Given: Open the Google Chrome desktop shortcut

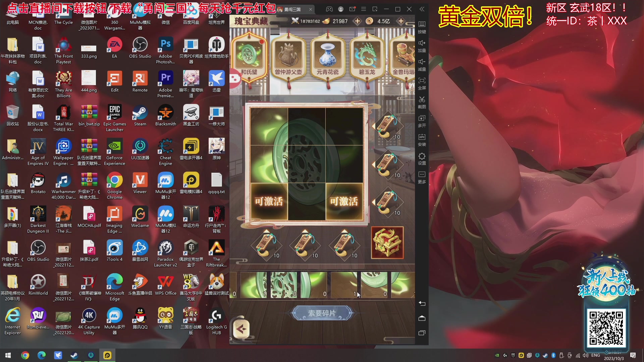Looking at the screenshot, I should click(114, 186).
